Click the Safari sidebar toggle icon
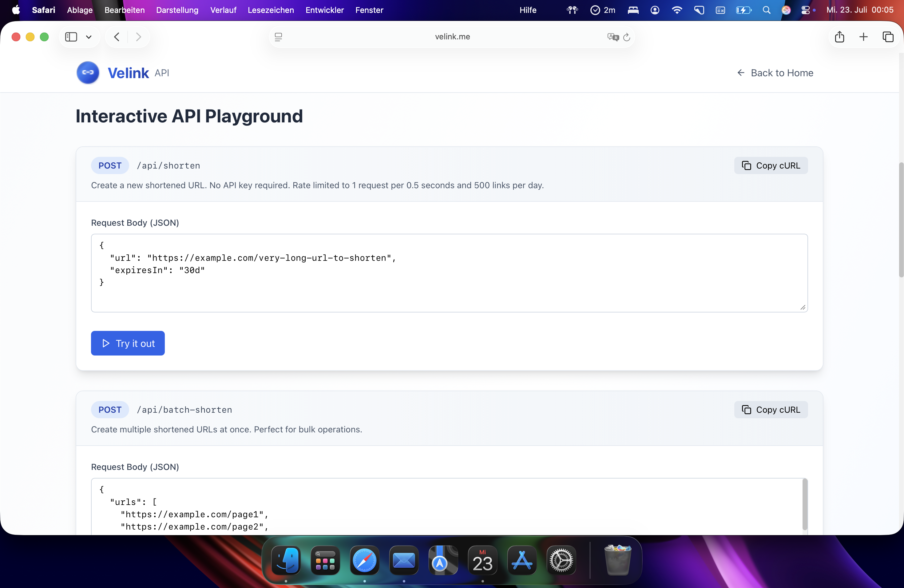Viewport: 904px width, 588px height. (x=71, y=37)
